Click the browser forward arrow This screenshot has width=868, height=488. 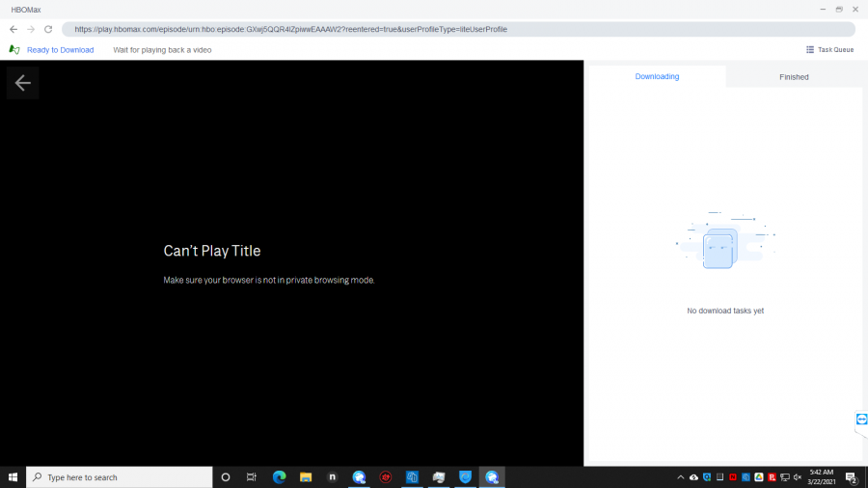click(31, 29)
